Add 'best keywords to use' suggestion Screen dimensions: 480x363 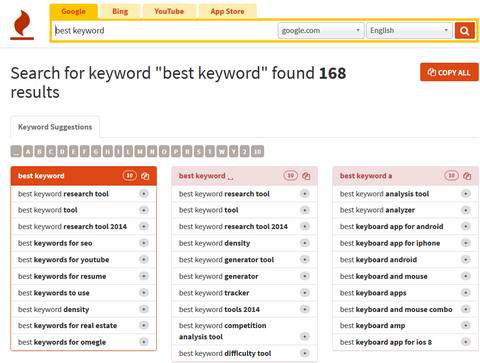tap(144, 293)
